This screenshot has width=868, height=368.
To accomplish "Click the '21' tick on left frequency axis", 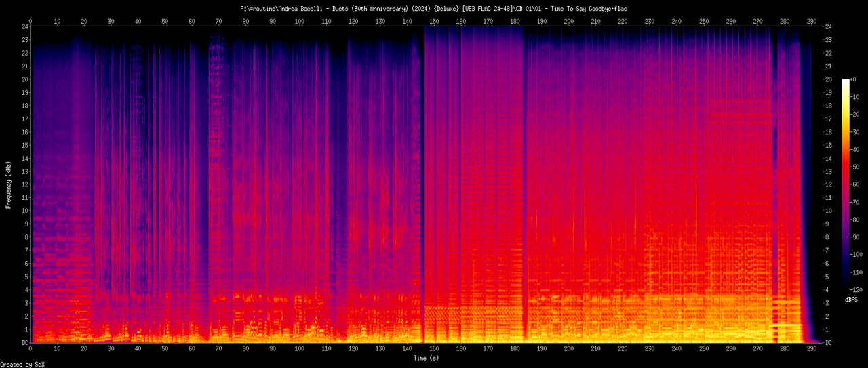I will click(x=24, y=66).
